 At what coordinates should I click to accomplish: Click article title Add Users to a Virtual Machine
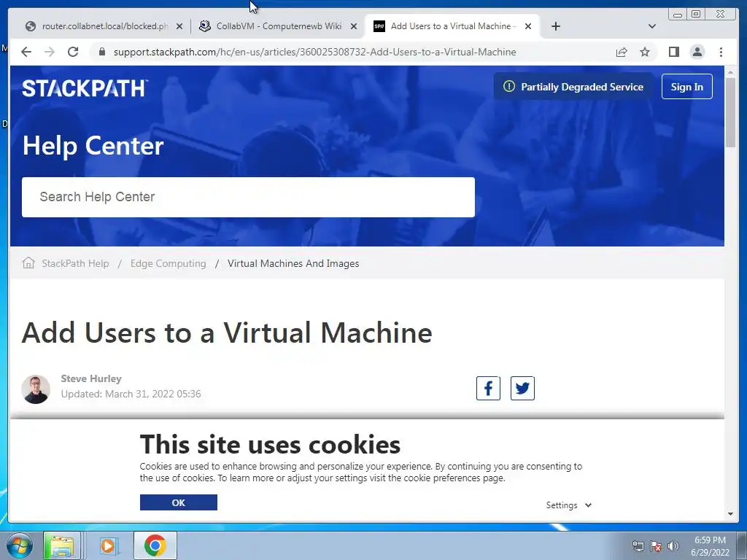(x=227, y=332)
